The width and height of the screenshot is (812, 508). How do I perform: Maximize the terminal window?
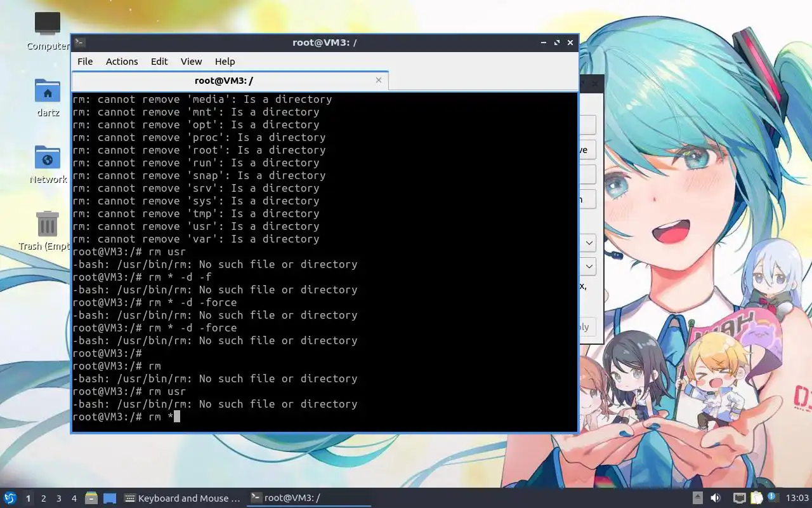pyautogui.click(x=556, y=43)
